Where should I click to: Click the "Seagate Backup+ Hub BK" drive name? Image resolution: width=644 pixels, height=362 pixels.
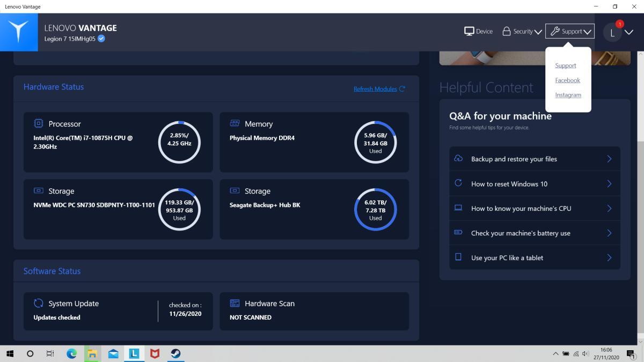(265, 205)
